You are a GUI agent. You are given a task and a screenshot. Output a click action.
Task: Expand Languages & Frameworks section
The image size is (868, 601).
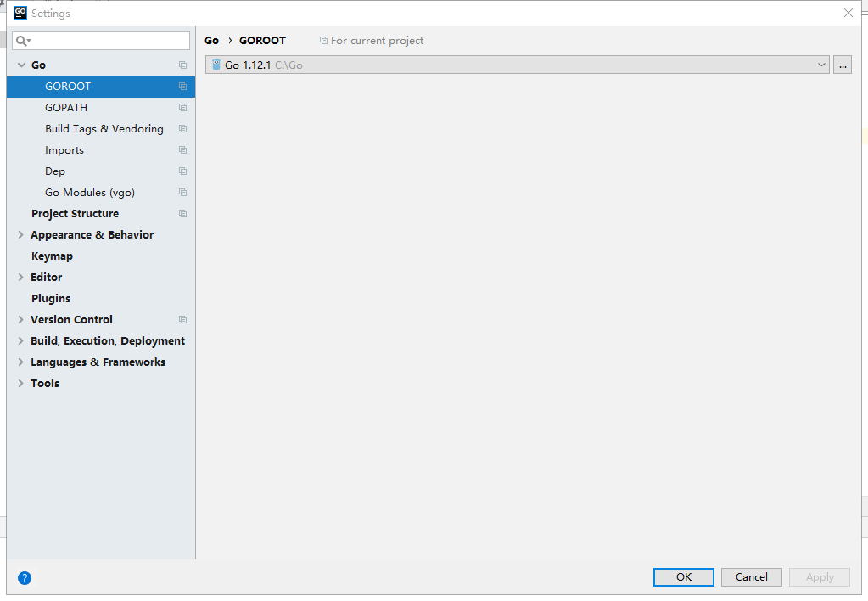tap(20, 362)
